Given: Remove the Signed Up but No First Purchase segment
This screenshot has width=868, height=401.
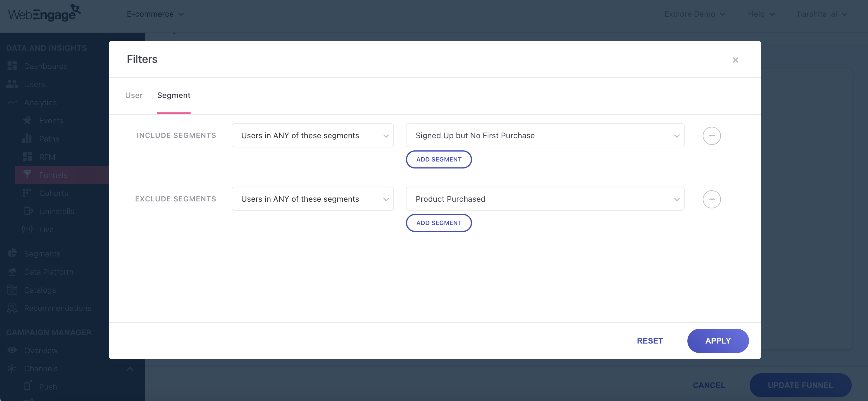Looking at the screenshot, I should [x=711, y=135].
